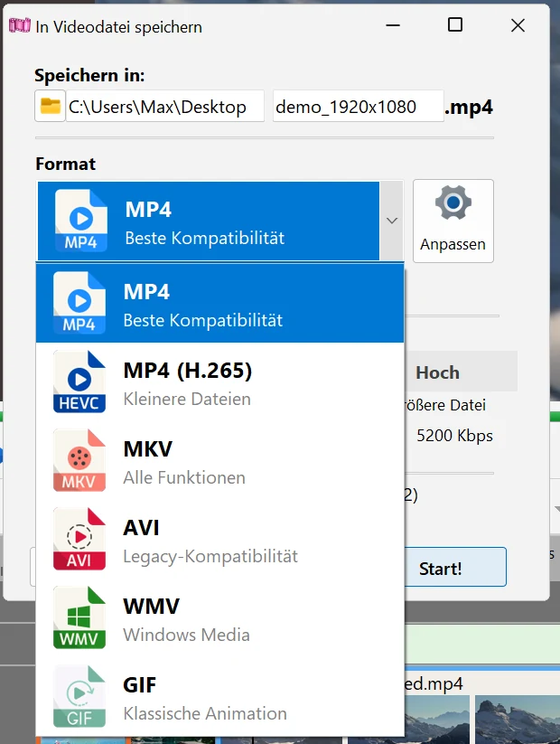560x744 pixels.
Task: Edit the demo_1920x1080 file name field
Action: (358, 107)
